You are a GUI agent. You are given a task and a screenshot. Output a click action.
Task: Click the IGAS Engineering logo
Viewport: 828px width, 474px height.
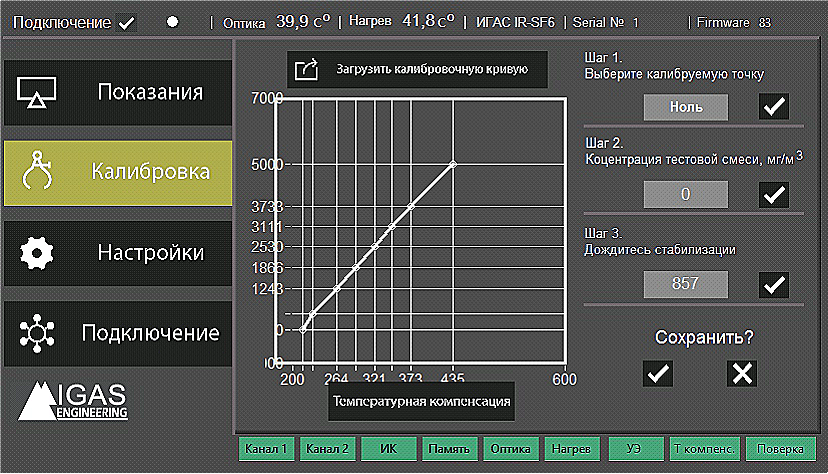pyautogui.click(x=73, y=401)
